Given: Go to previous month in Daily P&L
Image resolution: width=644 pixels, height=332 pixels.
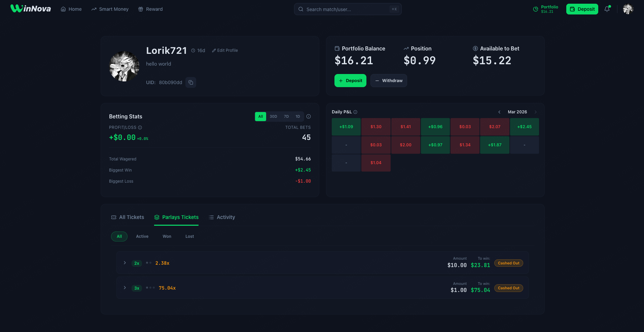Looking at the screenshot, I should (x=499, y=112).
